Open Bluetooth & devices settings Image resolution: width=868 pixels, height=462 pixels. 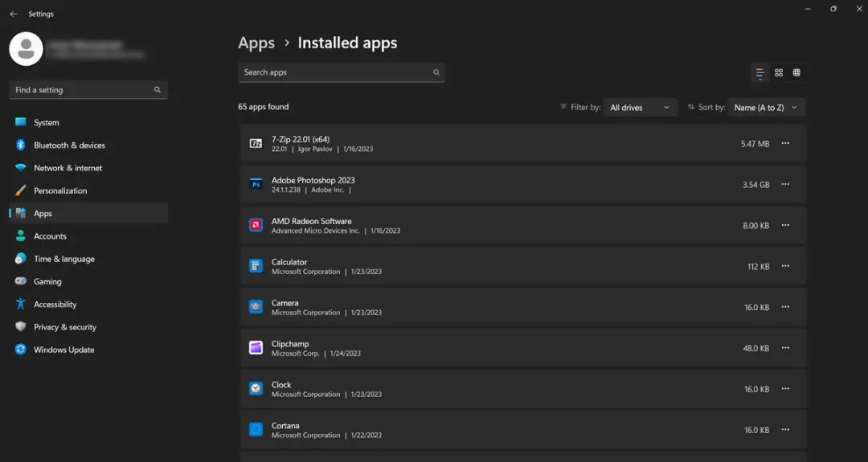(x=88, y=145)
